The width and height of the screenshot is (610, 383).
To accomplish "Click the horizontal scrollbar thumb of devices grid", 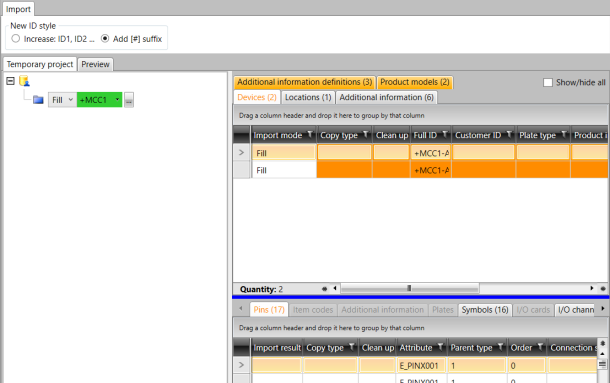I will coord(410,288).
